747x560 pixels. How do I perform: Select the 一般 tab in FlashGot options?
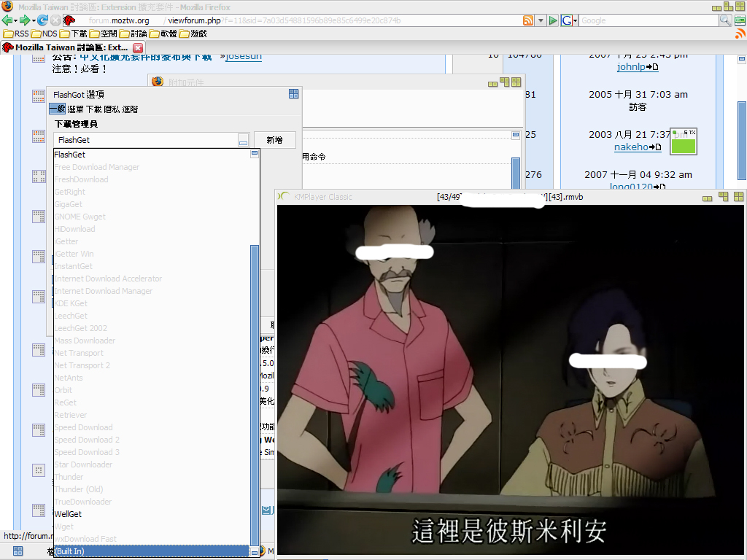(57, 109)
